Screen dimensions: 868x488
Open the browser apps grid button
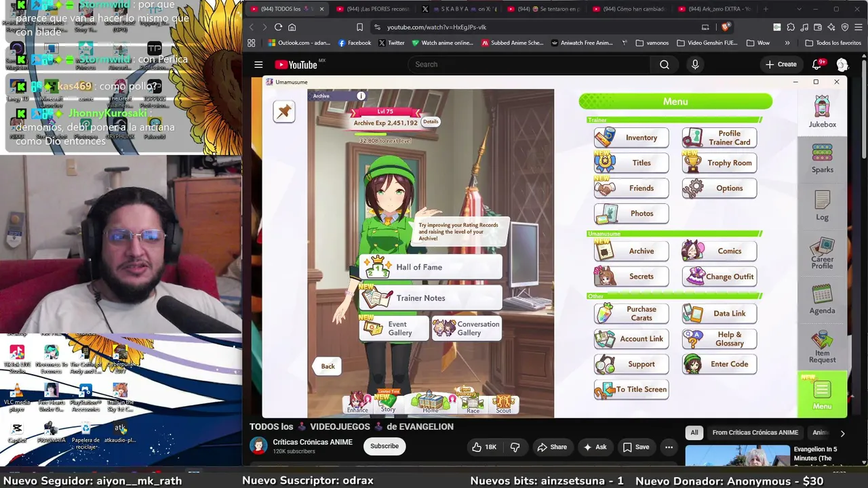[x=252, y=43]
